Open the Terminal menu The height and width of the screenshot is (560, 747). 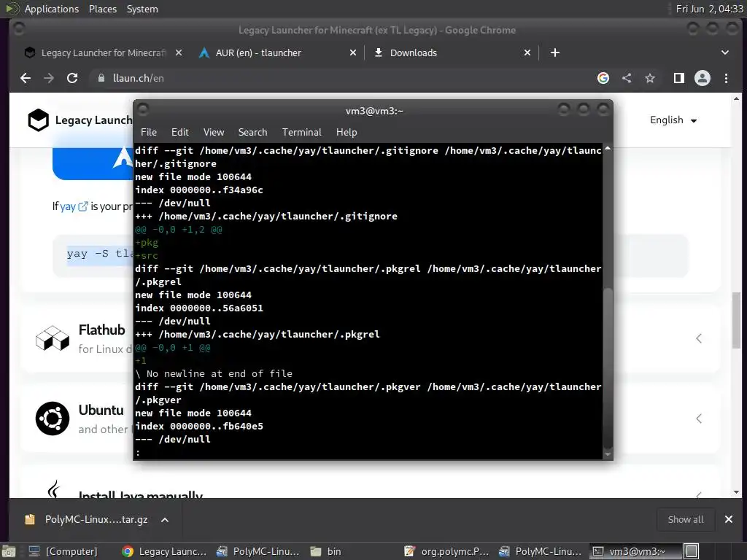point(301,133)
